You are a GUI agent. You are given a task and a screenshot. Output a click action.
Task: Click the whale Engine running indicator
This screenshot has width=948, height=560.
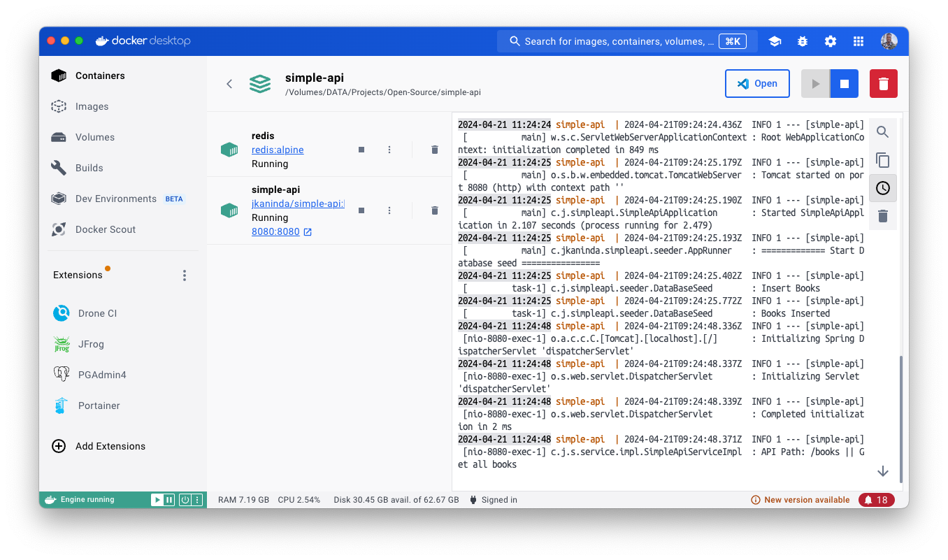(x=79, y=500)
